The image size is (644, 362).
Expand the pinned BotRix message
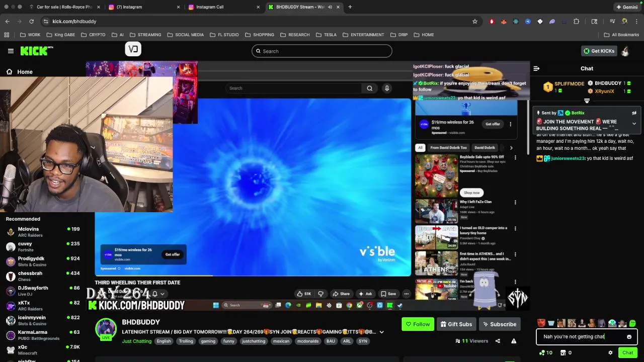(x=634, y=124)
